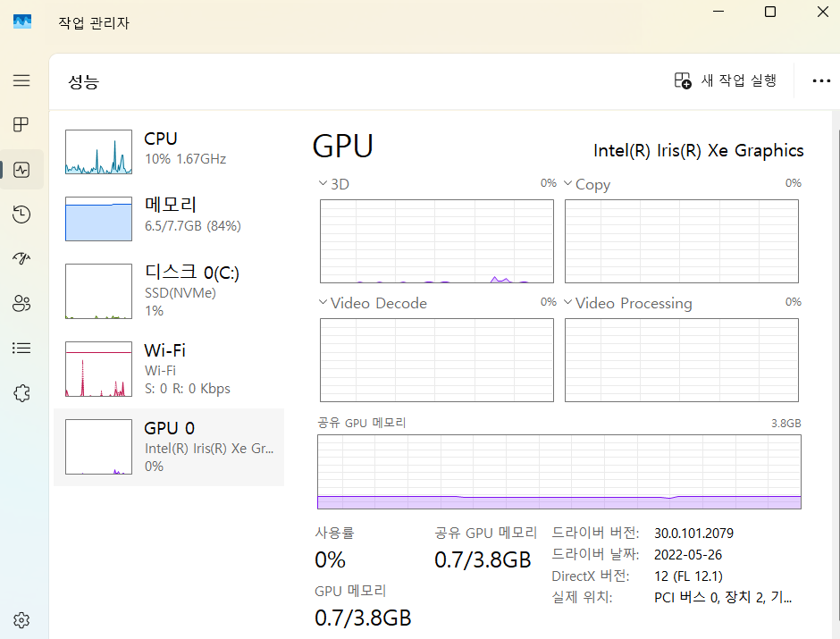
Task: Open the Processes page icon
Action: coord(21,124)
